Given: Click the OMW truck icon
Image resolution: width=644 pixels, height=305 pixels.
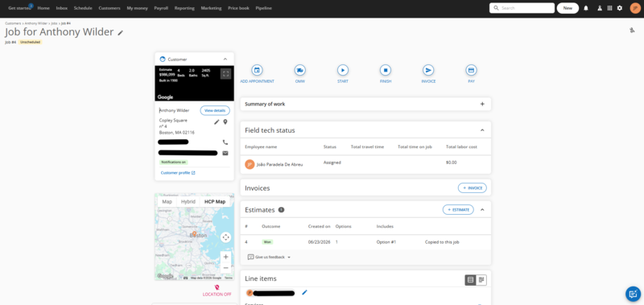Looking at the screenshot, I should tap(299, 70).
